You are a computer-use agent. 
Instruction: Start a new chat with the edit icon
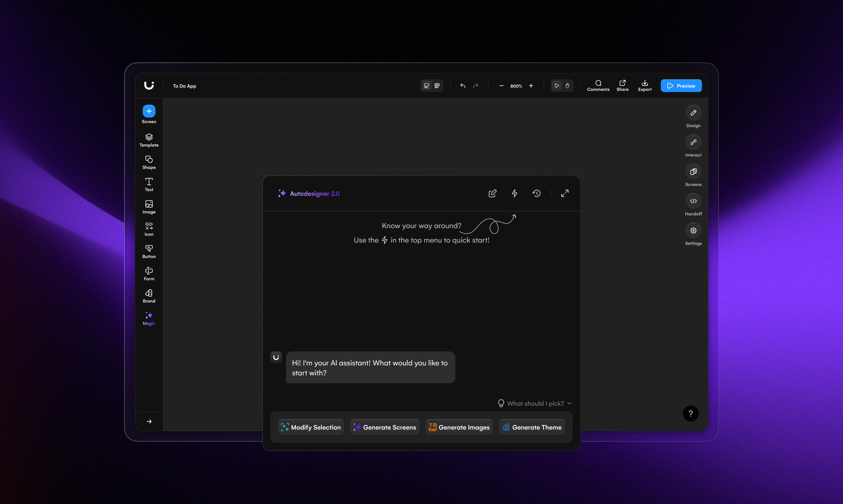492,193
